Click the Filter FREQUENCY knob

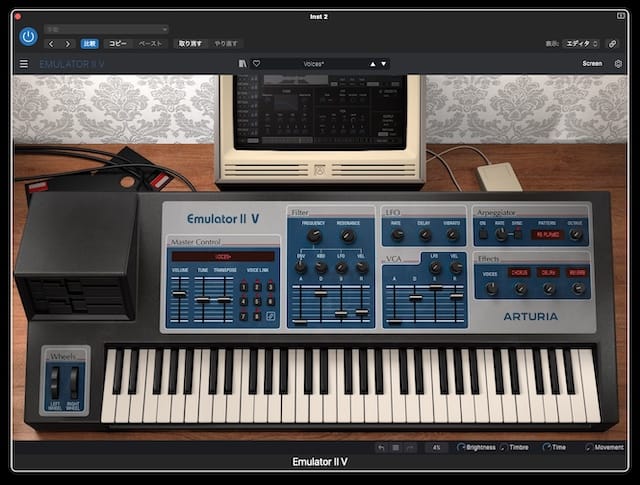(313, 236)
